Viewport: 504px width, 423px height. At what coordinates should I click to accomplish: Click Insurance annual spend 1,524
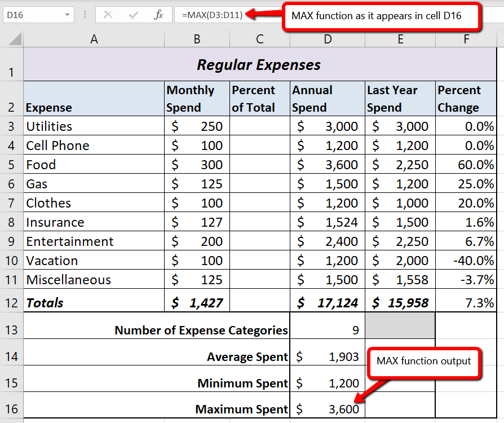[x=328, y=222]
